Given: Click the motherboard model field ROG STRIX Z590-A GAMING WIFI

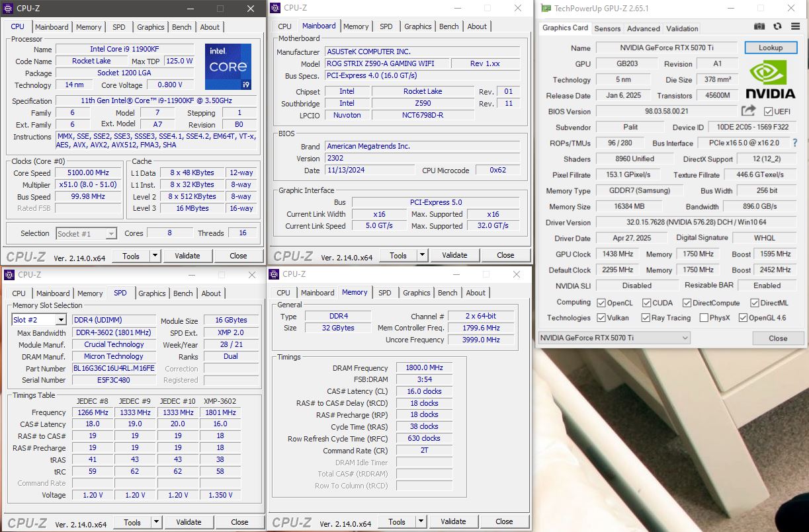Looking at the screenshot, I should pyautogui.click(x=386, y=63).
